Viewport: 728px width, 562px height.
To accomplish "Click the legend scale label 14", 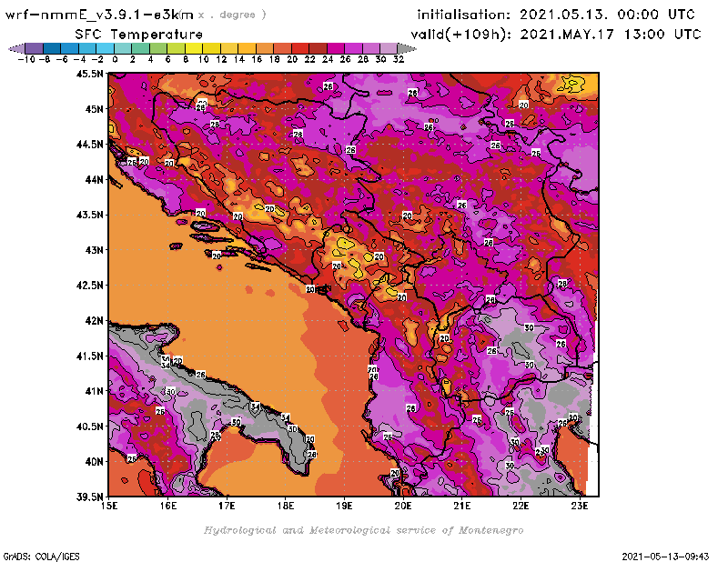I will 238,59.
